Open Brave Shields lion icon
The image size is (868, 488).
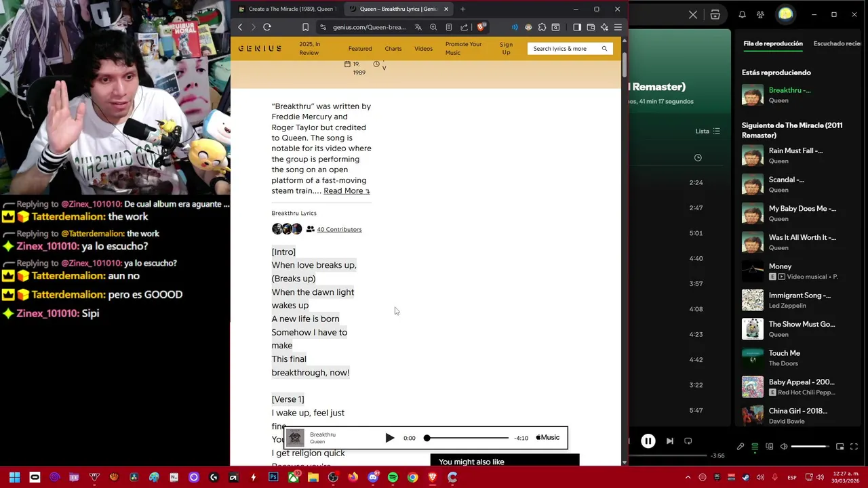tap(481, 27)
